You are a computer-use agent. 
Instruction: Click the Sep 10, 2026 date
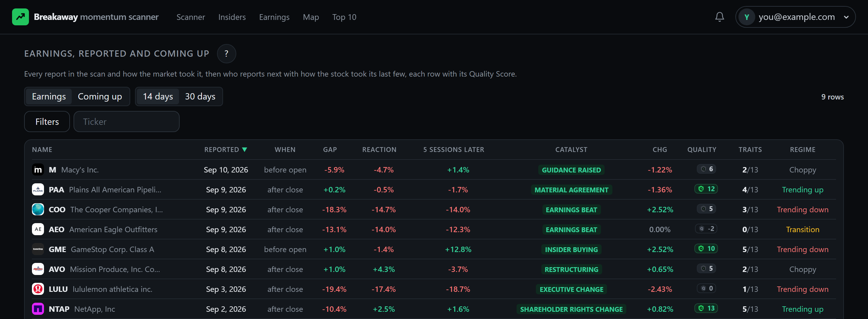coord(226,170)
